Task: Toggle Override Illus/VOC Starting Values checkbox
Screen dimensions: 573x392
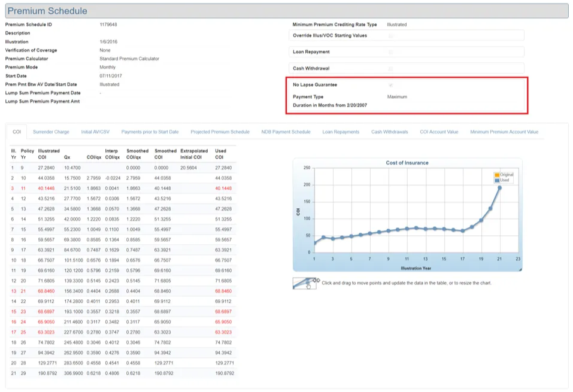Action: coord(391,36)
